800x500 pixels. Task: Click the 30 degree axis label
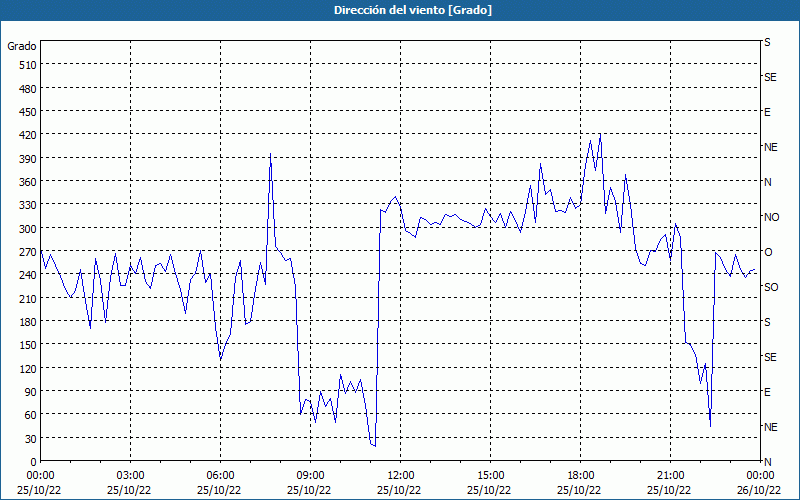pos(31,439)
